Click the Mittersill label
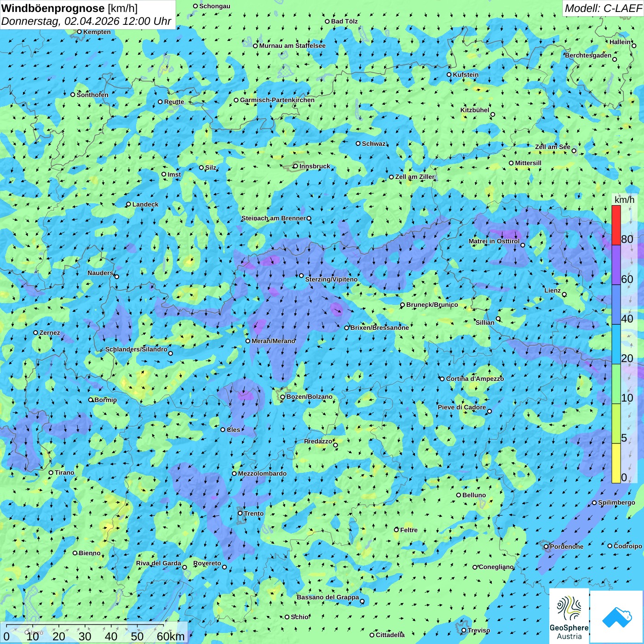This screenshot has width=644, height=644. tap(528, 163)
